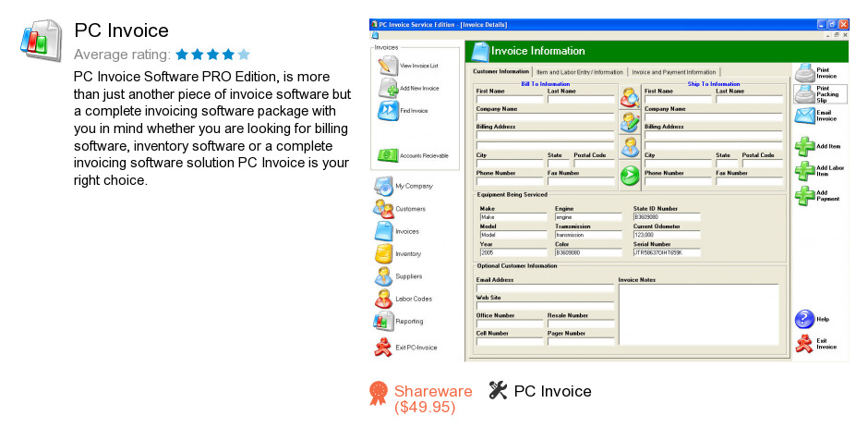Click the State ID Number field
Viewport: 868px width, 440px height.
pyautogui.click(x=667, y=217)
